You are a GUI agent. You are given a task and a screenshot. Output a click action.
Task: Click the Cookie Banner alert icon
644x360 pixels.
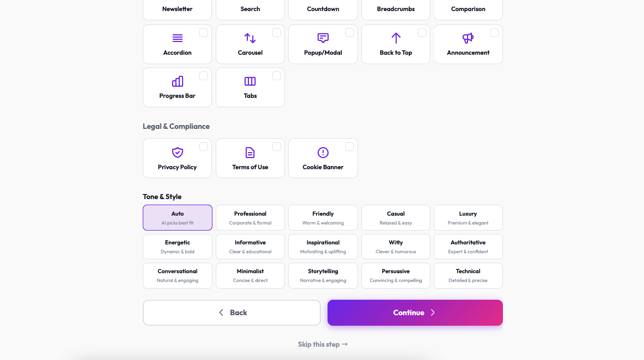(323, 152)
